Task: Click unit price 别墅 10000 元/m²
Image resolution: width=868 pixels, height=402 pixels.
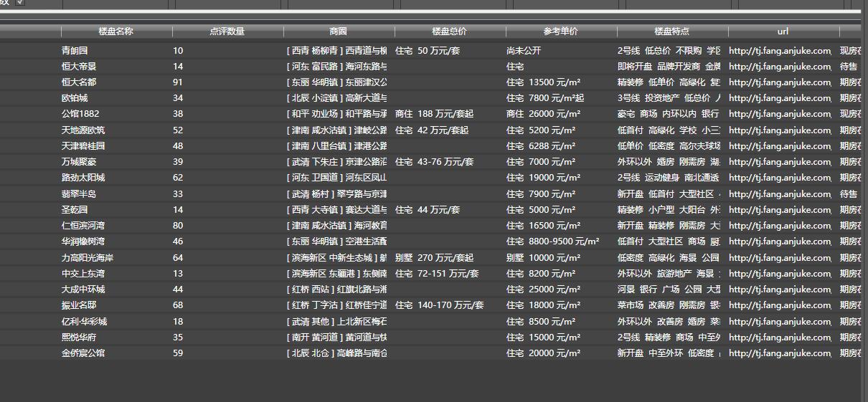Action: click(x=544, y=258)
